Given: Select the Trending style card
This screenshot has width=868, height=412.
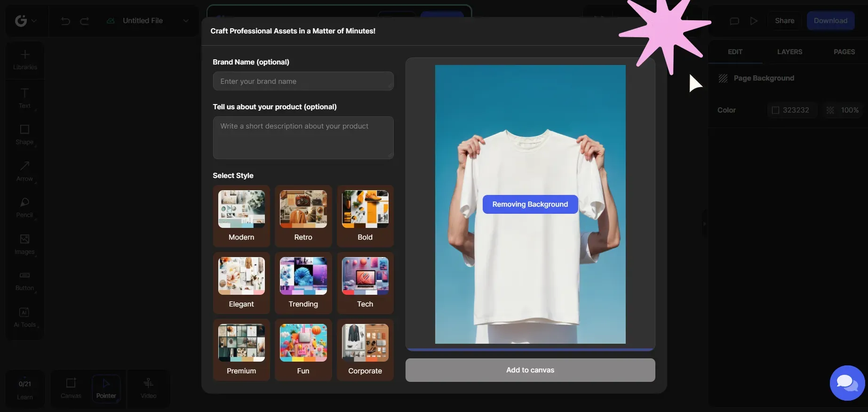Looking at the screenshot, I should [303, 283].
